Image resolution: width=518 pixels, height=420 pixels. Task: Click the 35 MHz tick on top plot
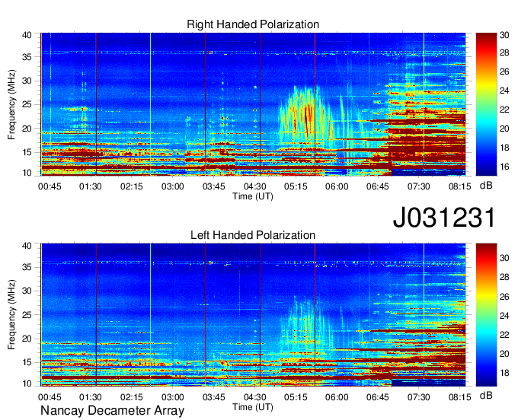coord(27,57)
